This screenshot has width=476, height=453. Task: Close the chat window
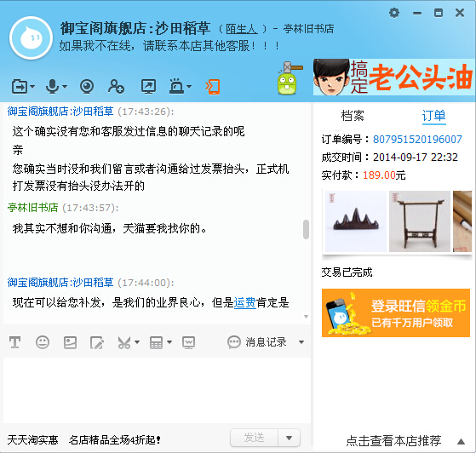click(x=460, y=13)
